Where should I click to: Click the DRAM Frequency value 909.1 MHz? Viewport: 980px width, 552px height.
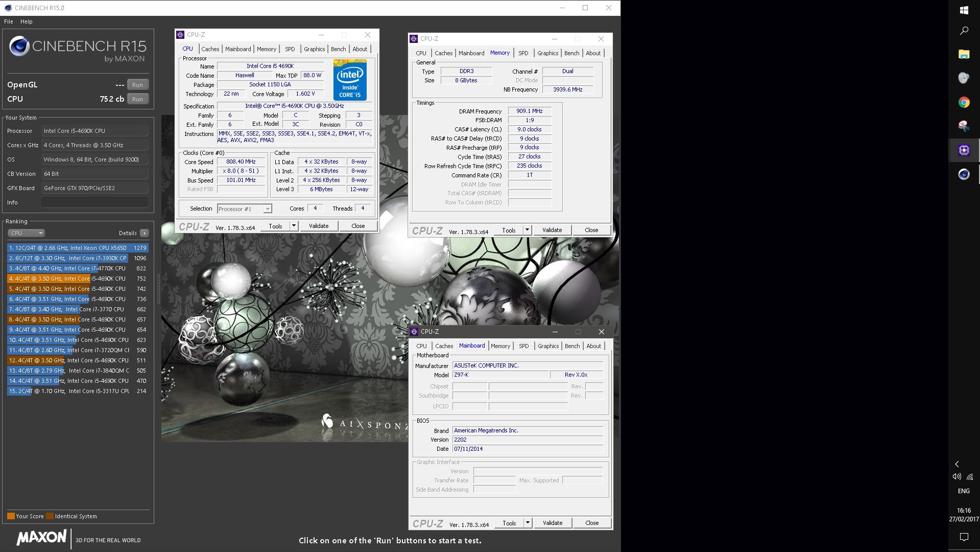(530, 111)
